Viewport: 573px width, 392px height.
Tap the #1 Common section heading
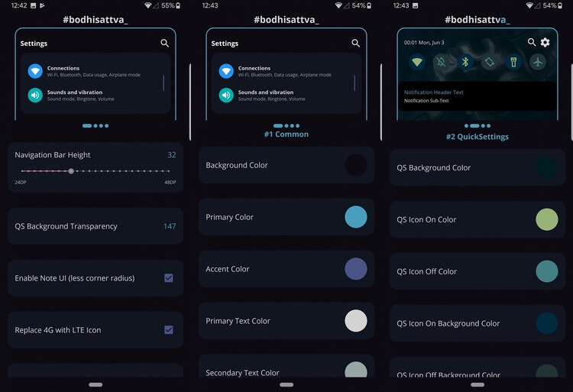286,134
